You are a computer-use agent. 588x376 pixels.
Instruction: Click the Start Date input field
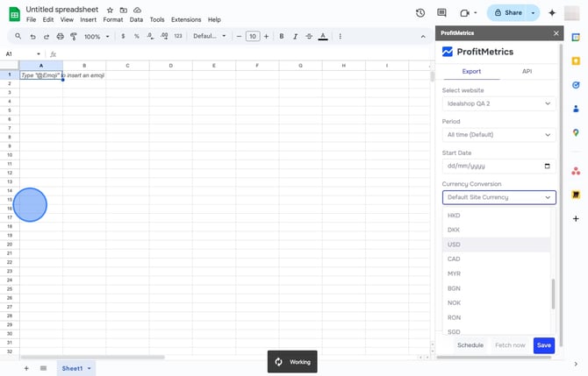(498, 166)
